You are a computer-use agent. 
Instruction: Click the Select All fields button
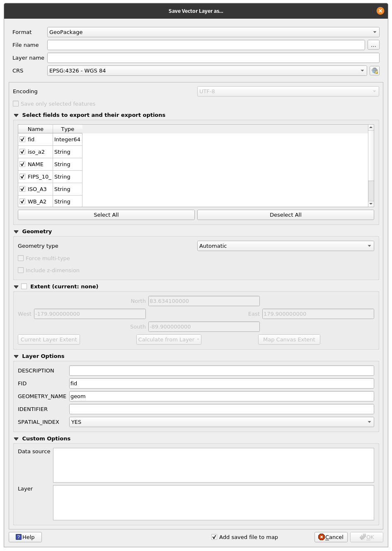[106, 215]
